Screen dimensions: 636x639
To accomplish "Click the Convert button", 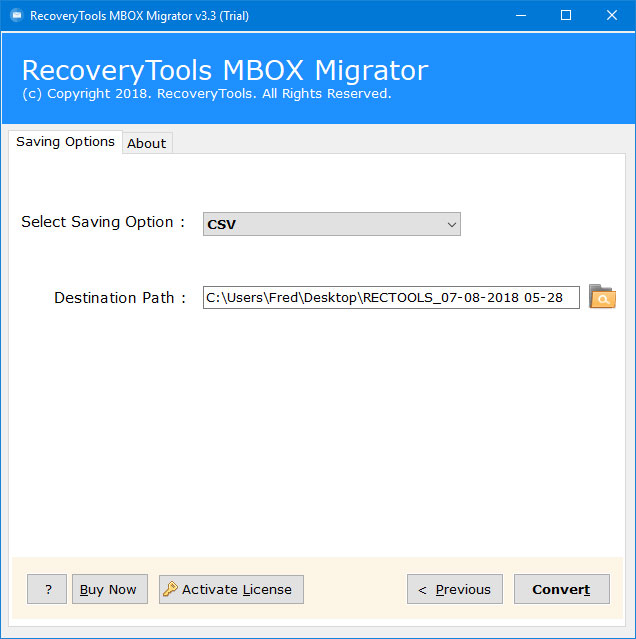I will (561, 589).
